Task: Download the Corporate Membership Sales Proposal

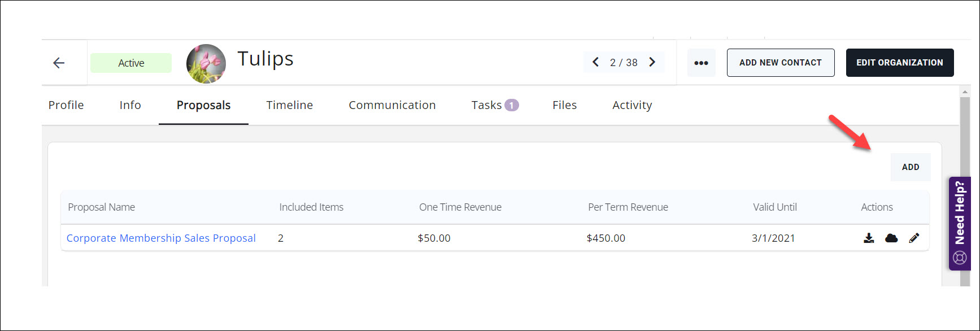Action: click(869, 238)
